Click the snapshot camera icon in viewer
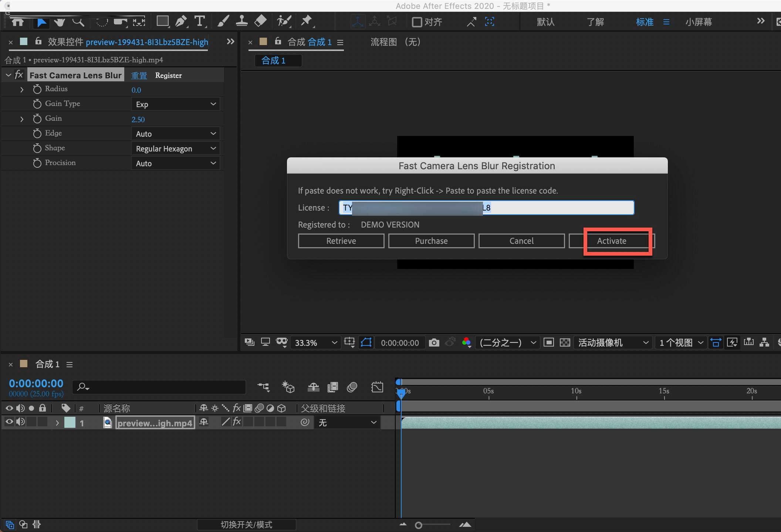Image resolution: width=781 pixels, height=532 pixels. pyautogui.click(x=434, y=342)
